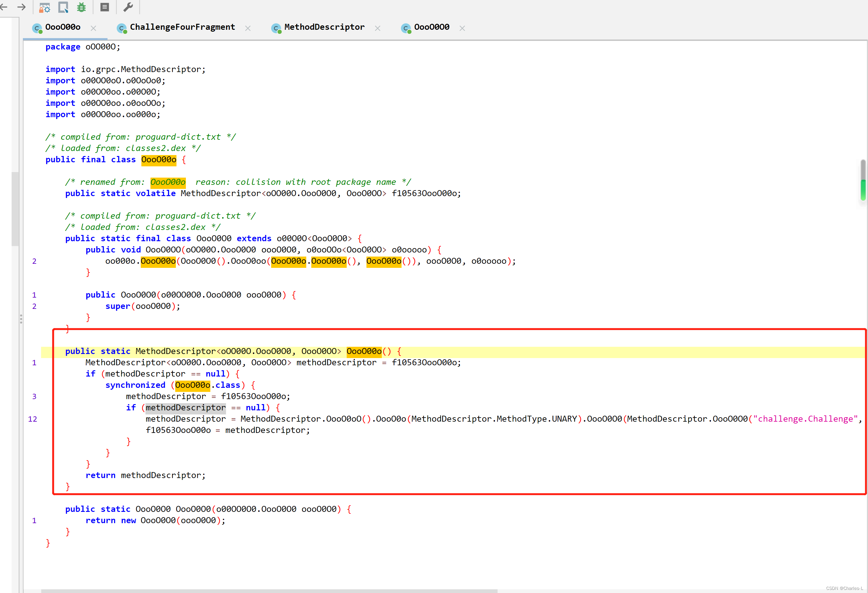This screenshot has height=593, width=868.
Task: Switch to the ChallengeFourFragment tab
Action: point(182,27)
